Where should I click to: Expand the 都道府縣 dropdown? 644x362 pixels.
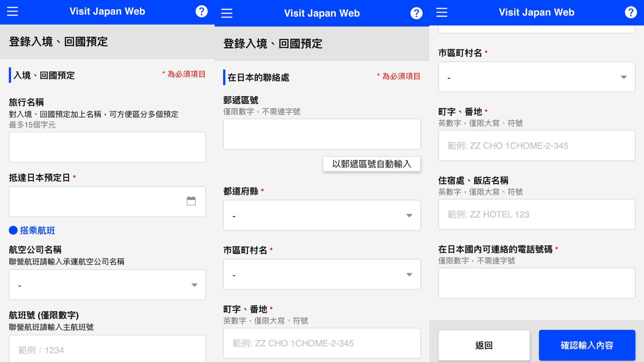322,215
